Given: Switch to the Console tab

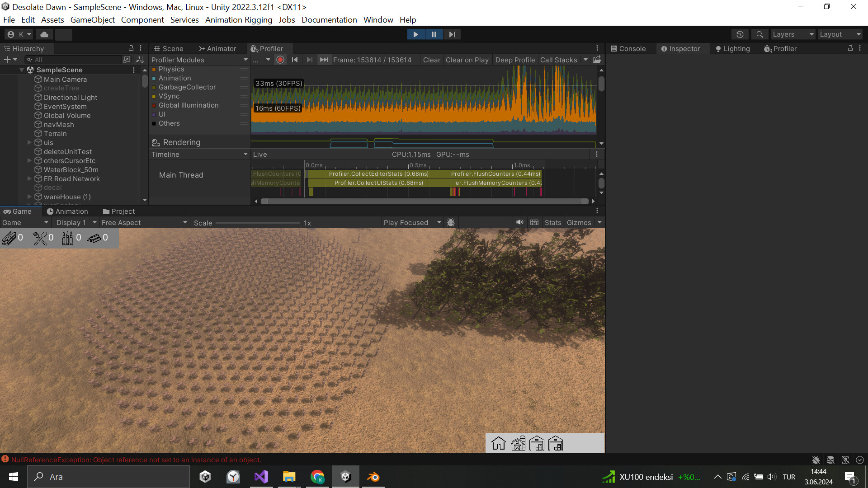Looking at the screenshot, I should [x=631, y=48].
